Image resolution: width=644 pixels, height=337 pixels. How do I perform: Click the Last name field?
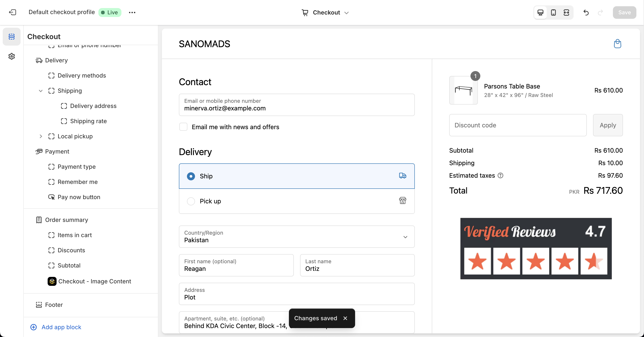click(357, 265)
